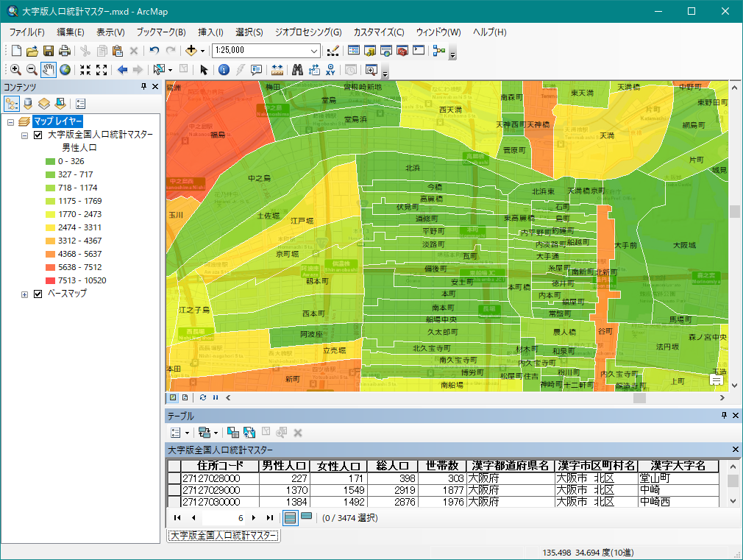Expand the ベースマップ group

(24, 294)
